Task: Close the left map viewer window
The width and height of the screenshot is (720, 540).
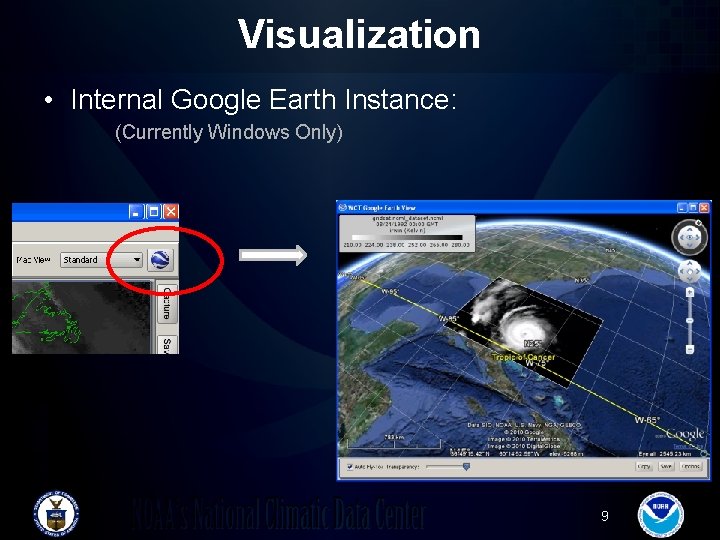Action: pyautogui.click(x=171, y=212)
